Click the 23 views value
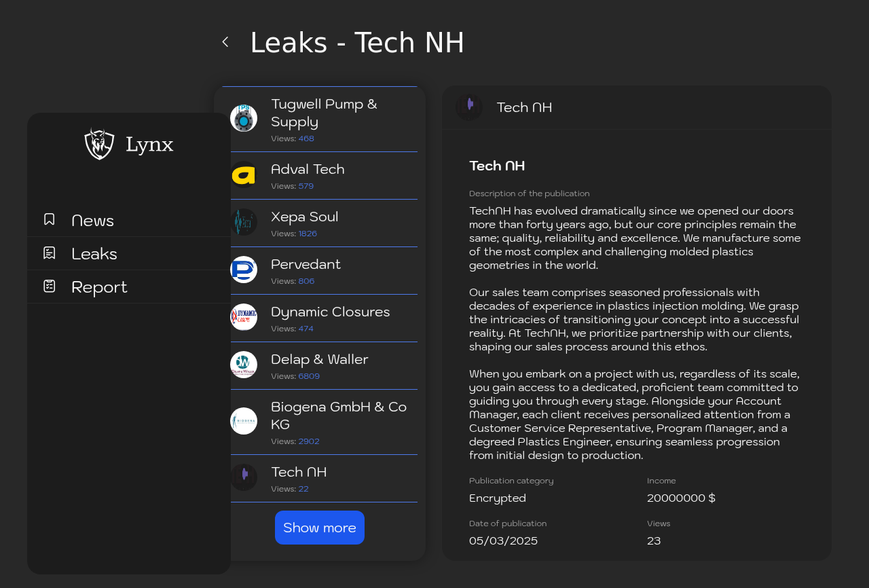Screen dimensions: 869x588 tap(654, 541)
